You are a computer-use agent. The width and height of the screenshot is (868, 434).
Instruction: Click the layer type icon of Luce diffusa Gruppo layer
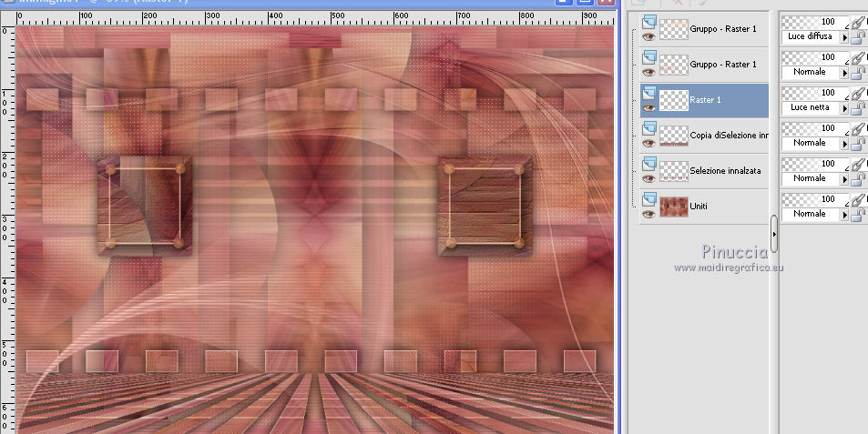[x=649, y=22]
